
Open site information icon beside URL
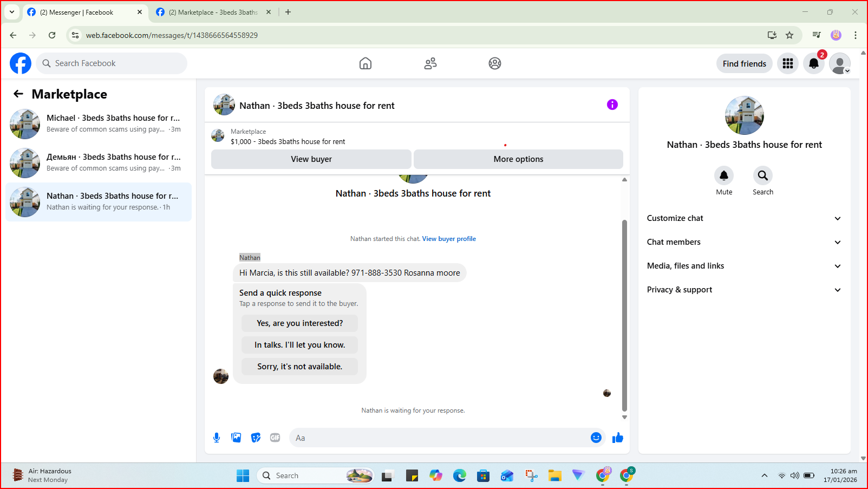[75, 35]
